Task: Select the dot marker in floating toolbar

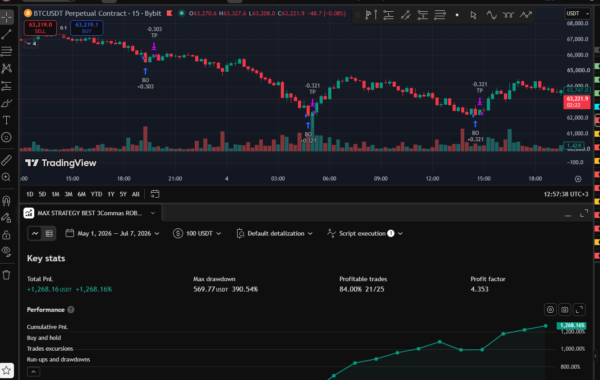Action: pos(457,15)
